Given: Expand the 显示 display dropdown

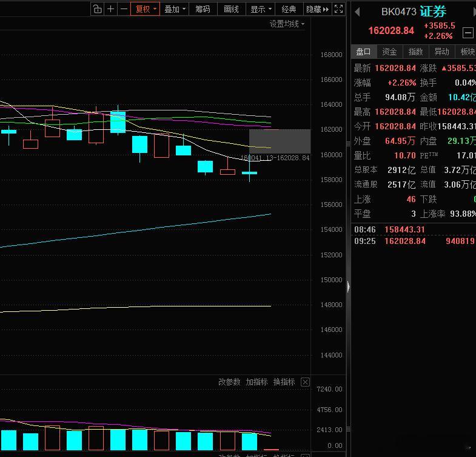Looking at the screenshot, I should pyautogui.click(x=260, y=9).
